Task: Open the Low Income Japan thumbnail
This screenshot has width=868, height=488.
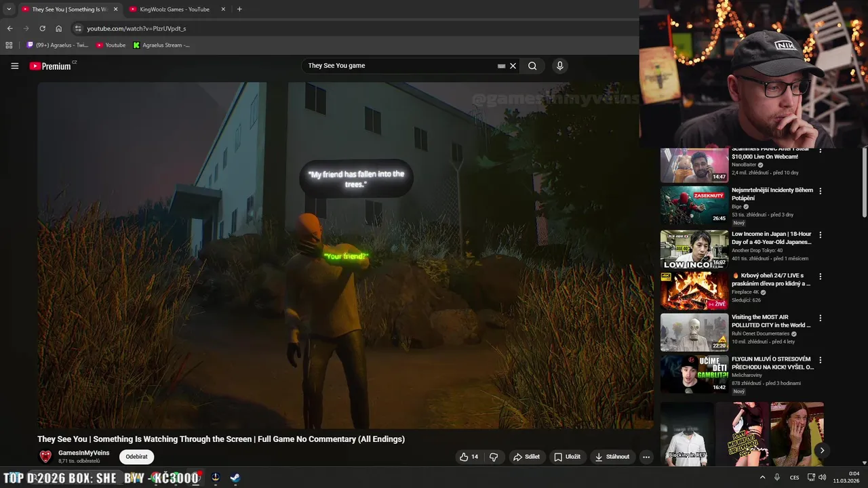Action: point(694,249)
